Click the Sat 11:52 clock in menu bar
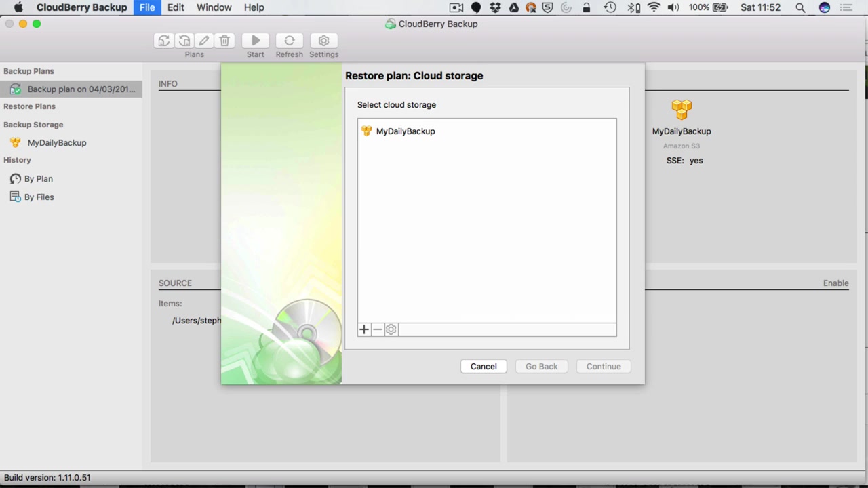The height and width of the screenshot is (488, 868). click(761, 7)
